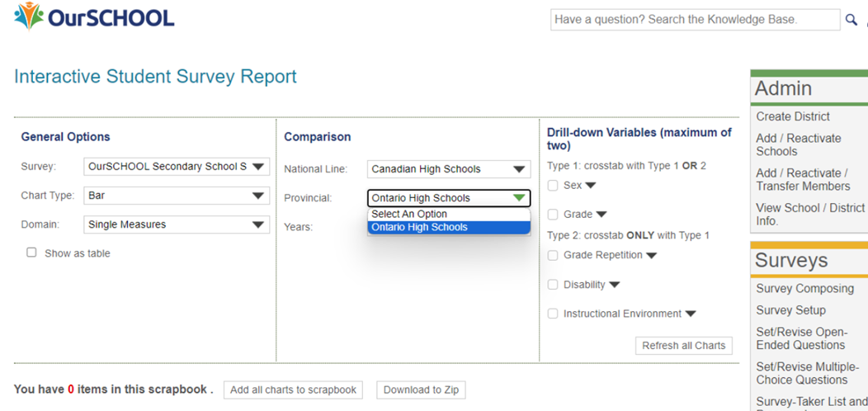Open the Chart Type dropdown
Screen dimensions: 868x411
177,196
